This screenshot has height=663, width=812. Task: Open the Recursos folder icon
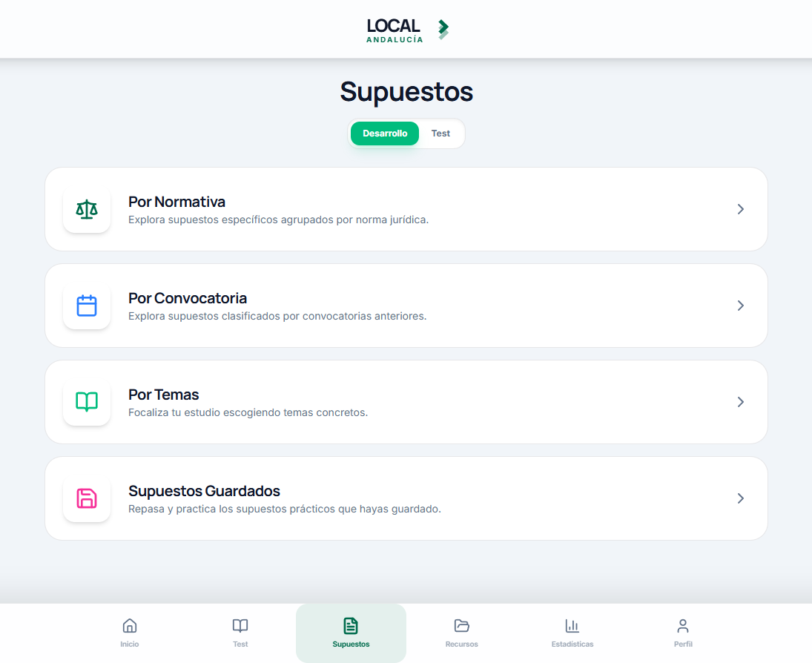[x=461, y=626]
